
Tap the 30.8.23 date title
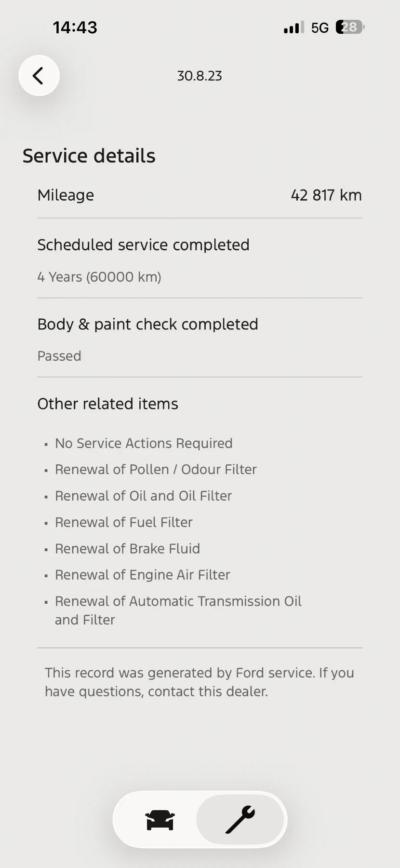(200, 76)
